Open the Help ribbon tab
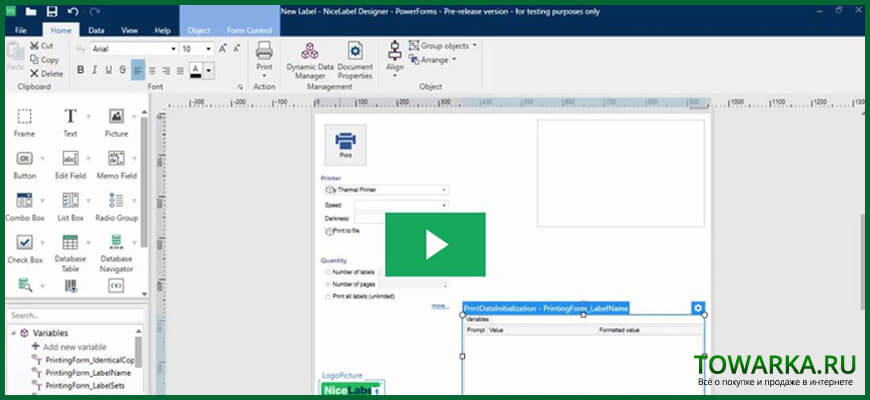The width and height of the screenshot is (870, 400). pyautogui.click(x=163, y=31)
